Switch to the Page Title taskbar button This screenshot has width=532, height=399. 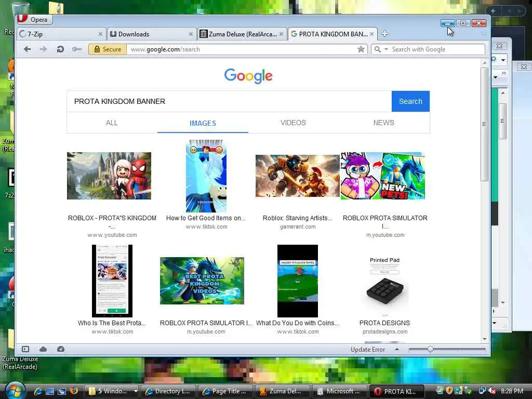pyautogui.click(x=225, y=391)
